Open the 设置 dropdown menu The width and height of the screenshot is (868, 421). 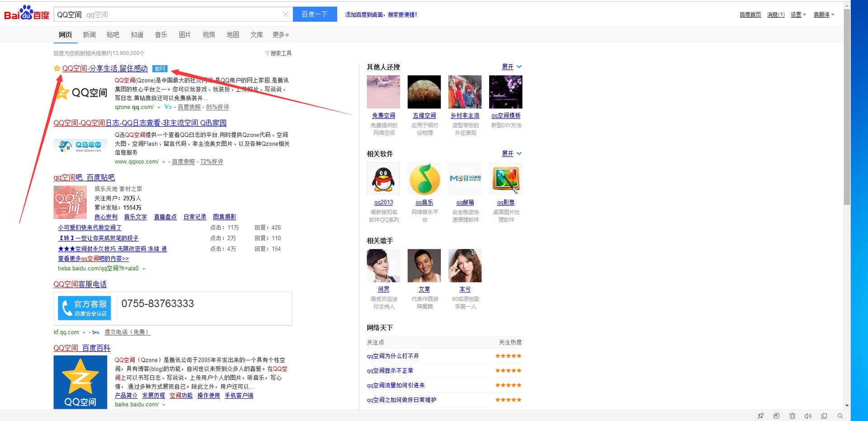tap(798, 15)
